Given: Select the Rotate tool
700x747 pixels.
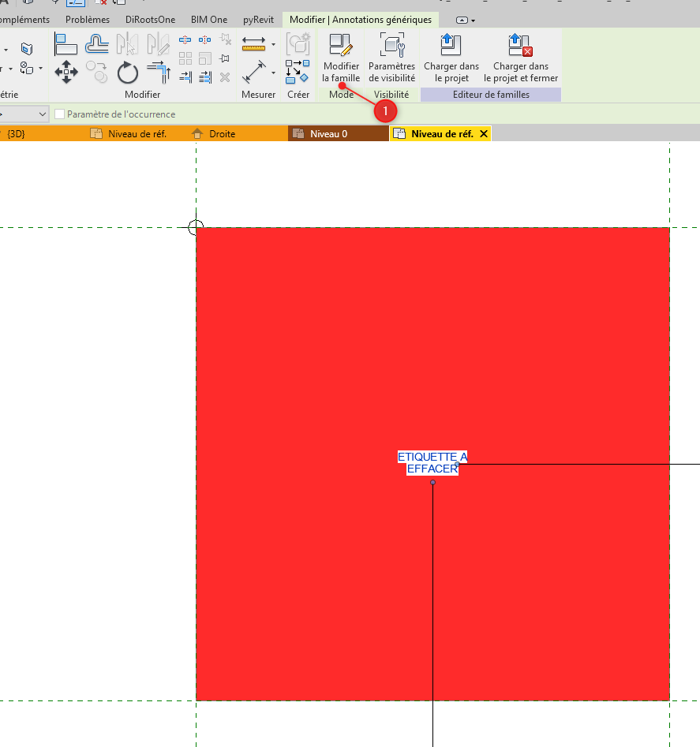Looking at the screenshot, I should click(x=128, y=73).
